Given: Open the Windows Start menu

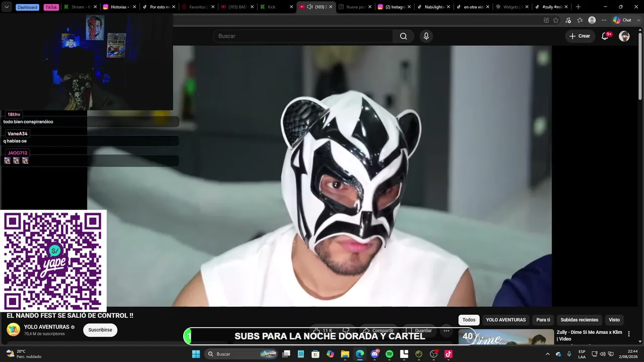Looking at the screenshot, I should click(196, 354).
